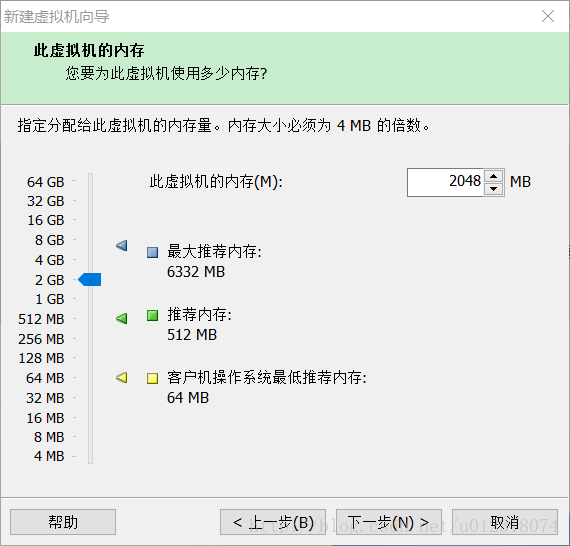Click the green recommended memory arrow marker
The width and height of the screenshot is (570, 546).
tap(122, 318)
